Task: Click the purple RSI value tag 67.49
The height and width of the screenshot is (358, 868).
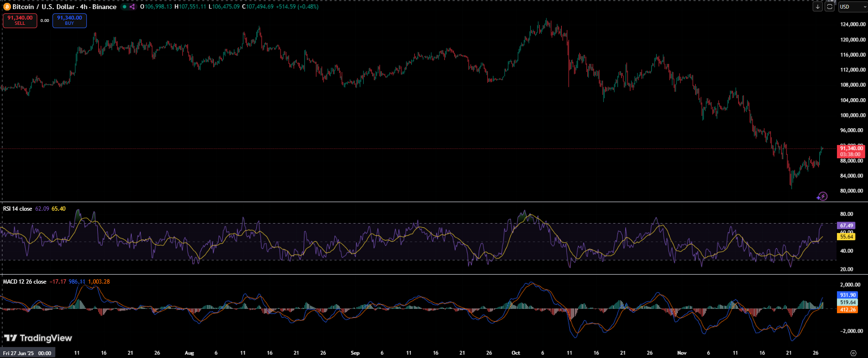Action: point(846,225)
